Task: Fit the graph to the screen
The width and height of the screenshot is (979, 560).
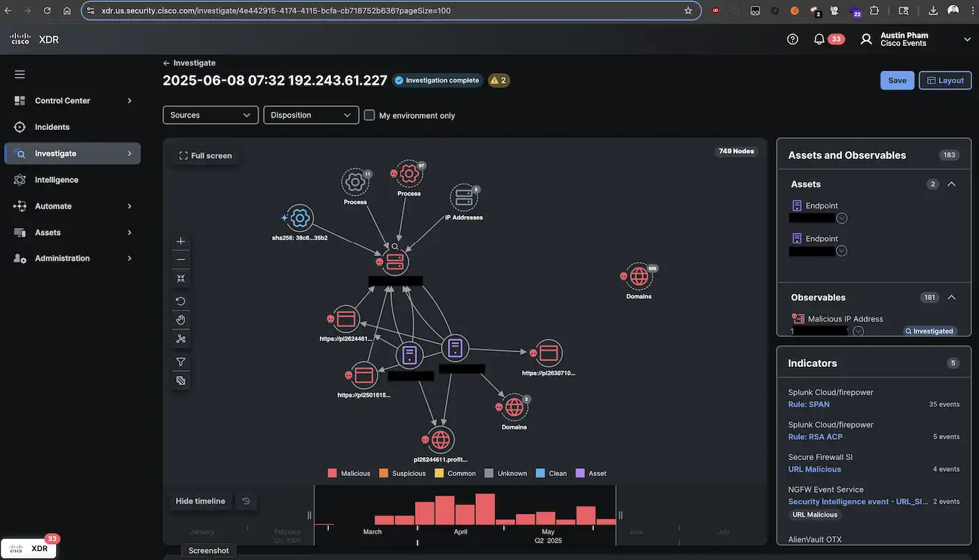Action: 180,278
